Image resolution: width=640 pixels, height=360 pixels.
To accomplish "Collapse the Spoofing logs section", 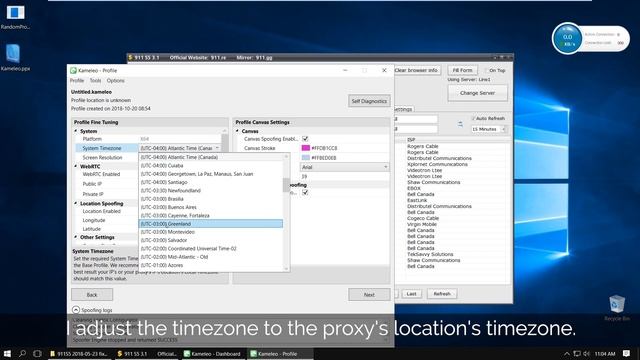I will [76, 310].
